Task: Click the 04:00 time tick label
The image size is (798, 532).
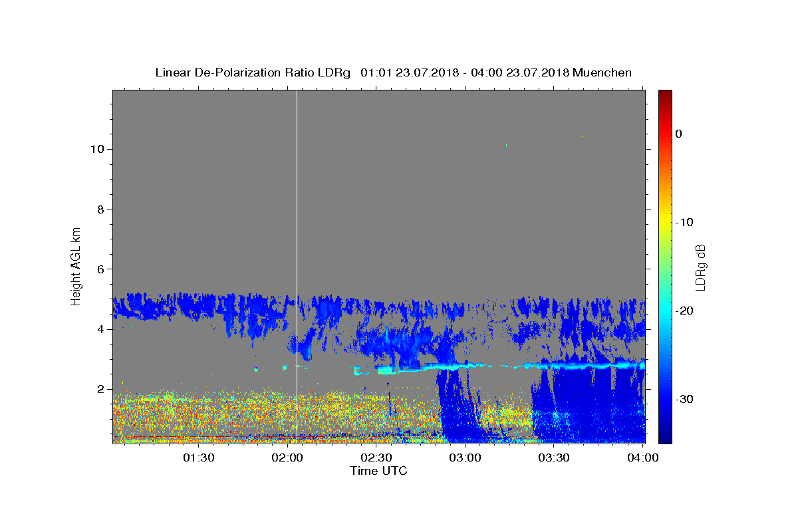Action: pos(642,458)
